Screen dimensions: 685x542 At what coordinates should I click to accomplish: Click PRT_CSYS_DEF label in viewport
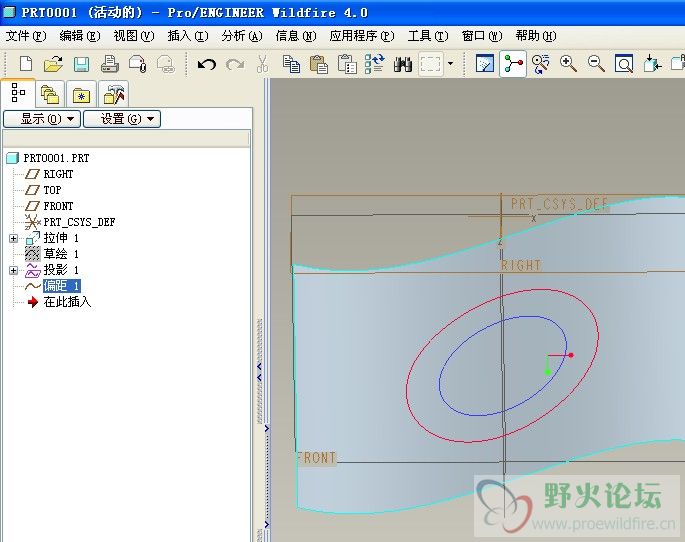tap(560, 204)
